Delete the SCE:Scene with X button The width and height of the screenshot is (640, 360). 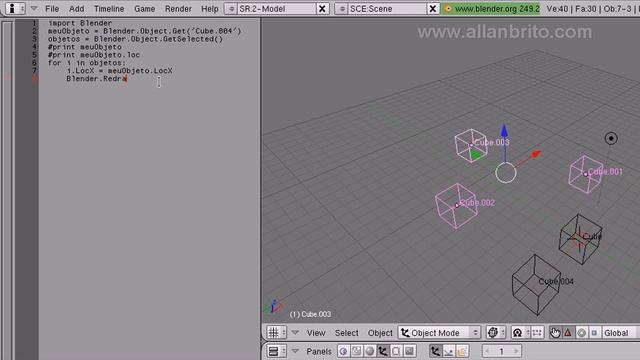point(433,9)
